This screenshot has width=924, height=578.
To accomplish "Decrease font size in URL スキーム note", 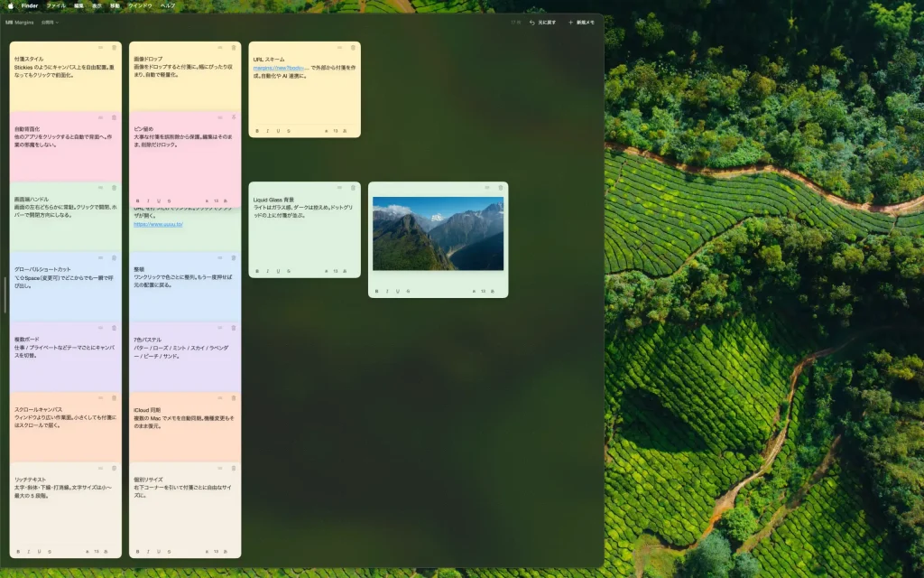I will [x=326, y=131].
